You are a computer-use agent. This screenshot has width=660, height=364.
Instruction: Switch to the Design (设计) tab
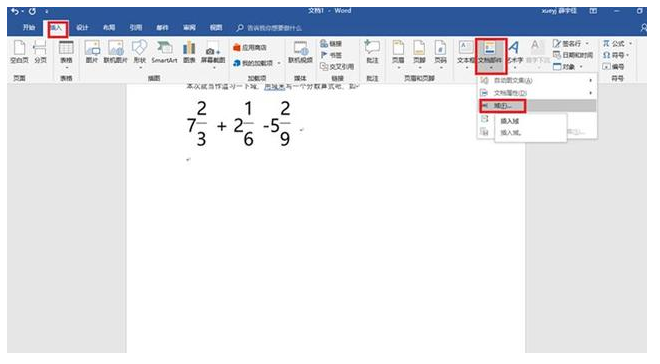pyautogui.click(x=82, y=28)
